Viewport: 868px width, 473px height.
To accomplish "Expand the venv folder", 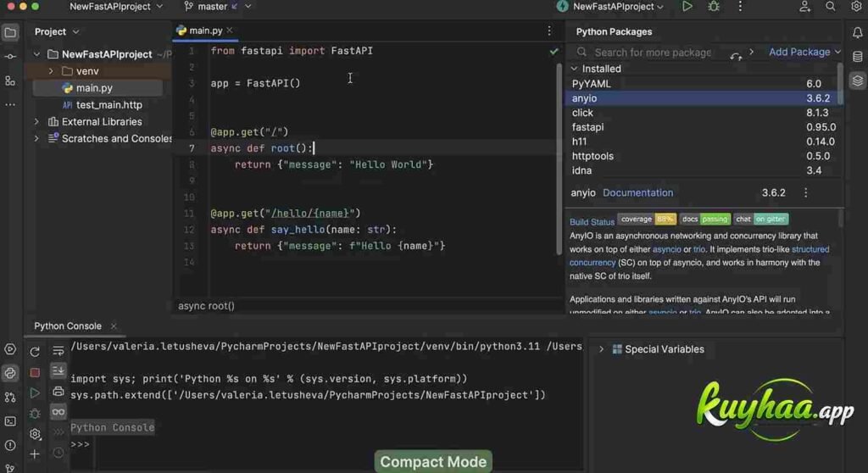I will pos(51,71).
